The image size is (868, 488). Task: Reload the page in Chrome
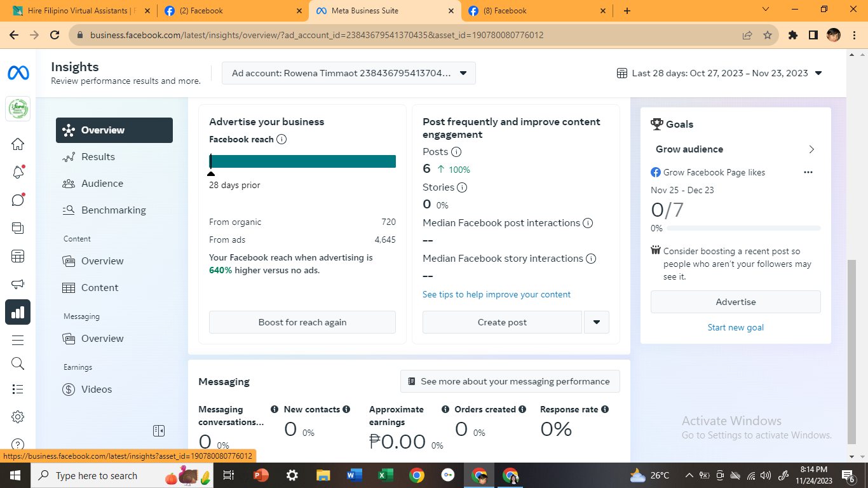coord(55,35)
